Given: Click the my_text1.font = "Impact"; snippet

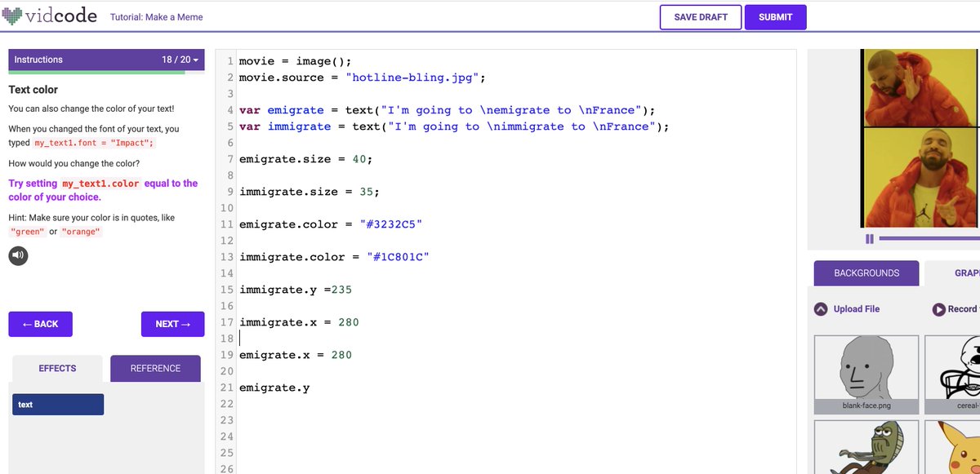Looking at the screenshot, I should (94, 143).
